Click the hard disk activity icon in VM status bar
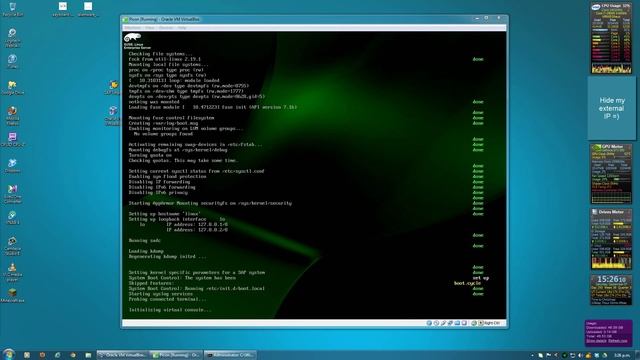Viewport: 640px width, 360px height. pyautogui.click(x=429, y=323)
